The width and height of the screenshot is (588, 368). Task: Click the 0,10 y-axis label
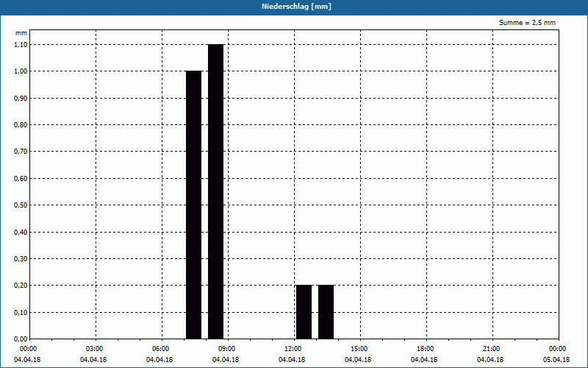21,313
